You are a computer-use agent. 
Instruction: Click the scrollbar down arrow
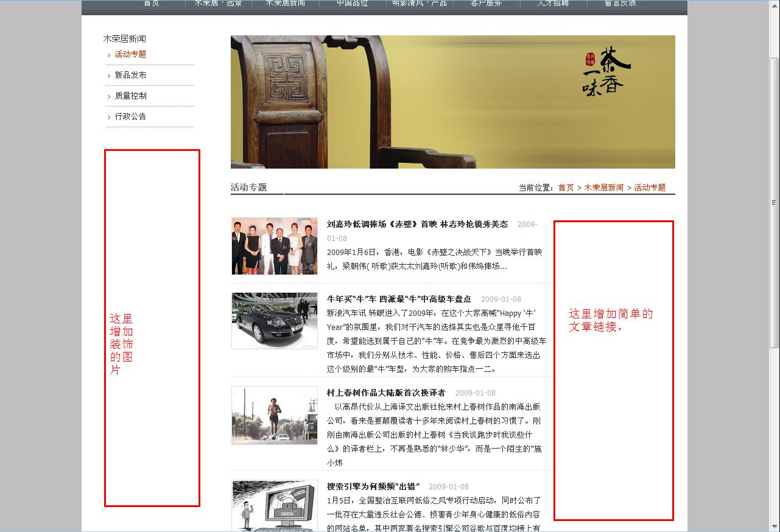pyautogui.click(x=774, y=526)
